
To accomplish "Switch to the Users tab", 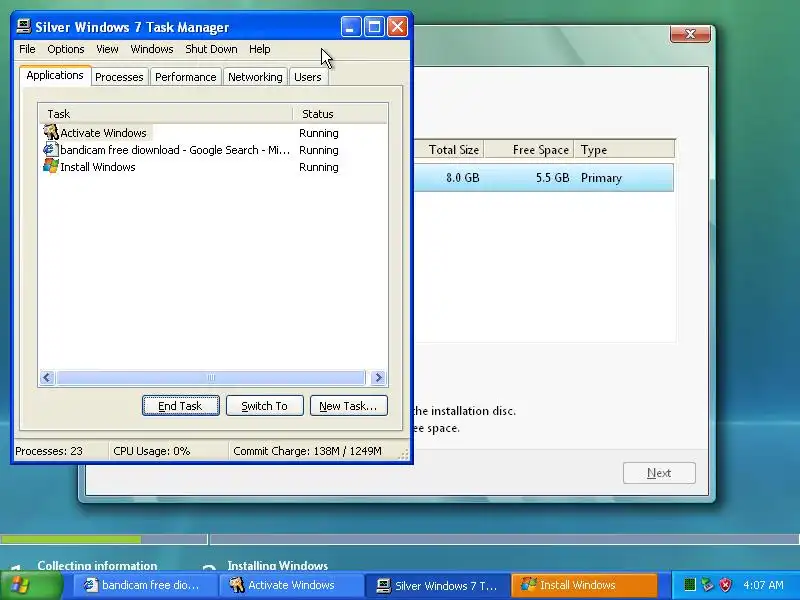I will pos(308,77).
